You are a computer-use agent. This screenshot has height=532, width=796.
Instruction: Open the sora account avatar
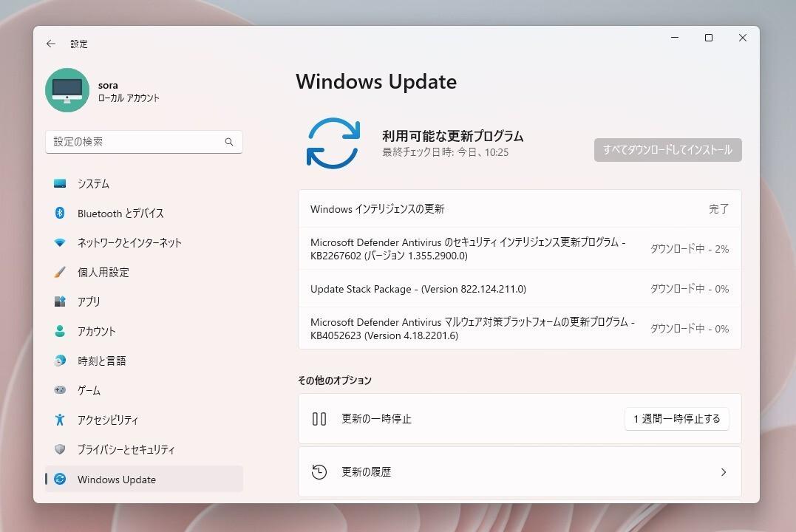tap(67, 90)
